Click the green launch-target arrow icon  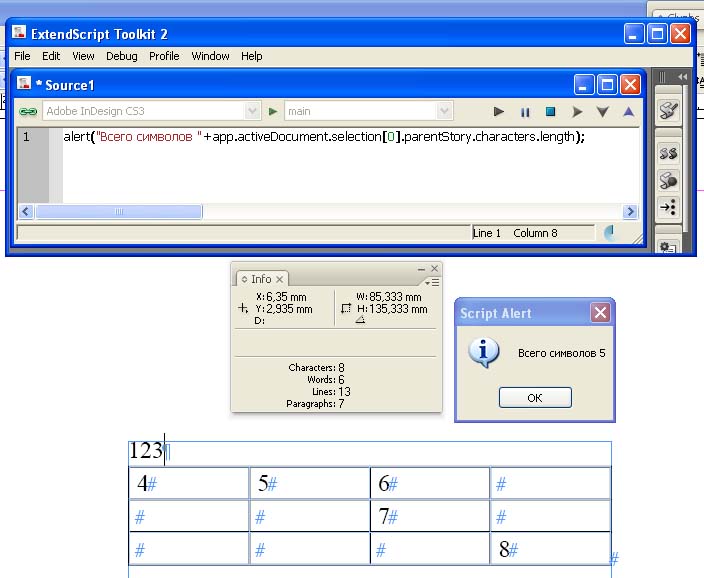pyautogui.click(x=273, y=111)
